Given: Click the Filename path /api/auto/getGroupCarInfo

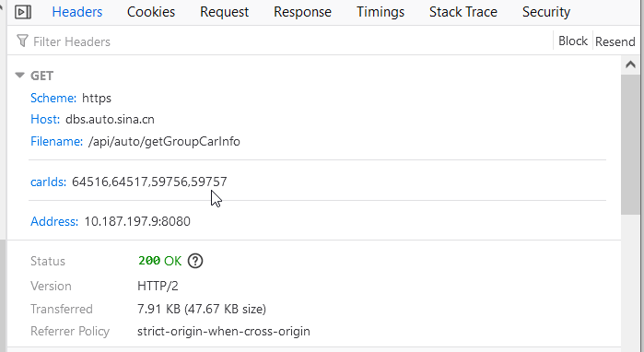Looking at the screenshot, I should coord(164,142).
